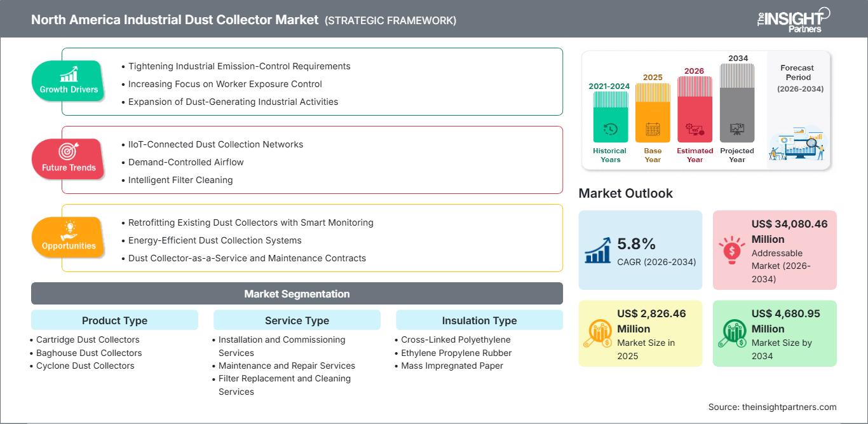
Task: Click 'Expansion of Dust-Generating Industrial Activities'
Action: (x=233, y=102)
